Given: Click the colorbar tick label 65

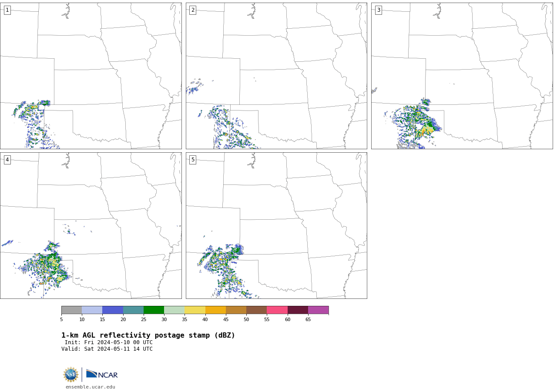Looking at the screenshot, I should pyautogui.click(x=308, y=320).
